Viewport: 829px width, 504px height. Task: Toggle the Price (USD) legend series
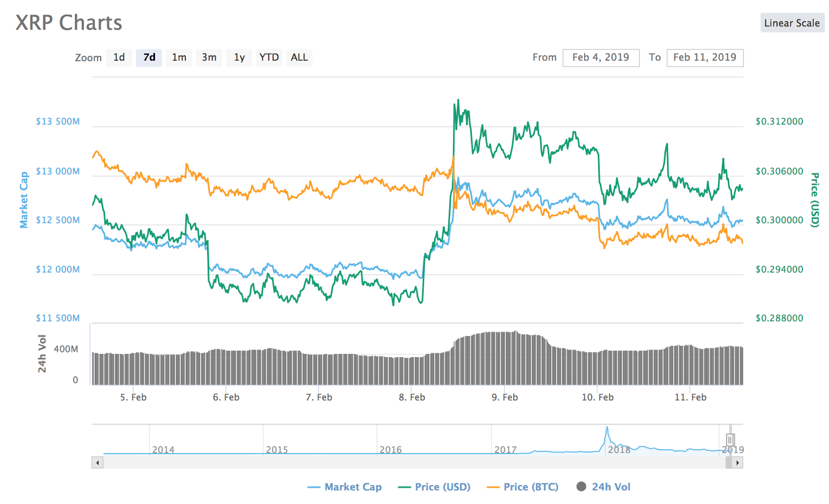434,487
